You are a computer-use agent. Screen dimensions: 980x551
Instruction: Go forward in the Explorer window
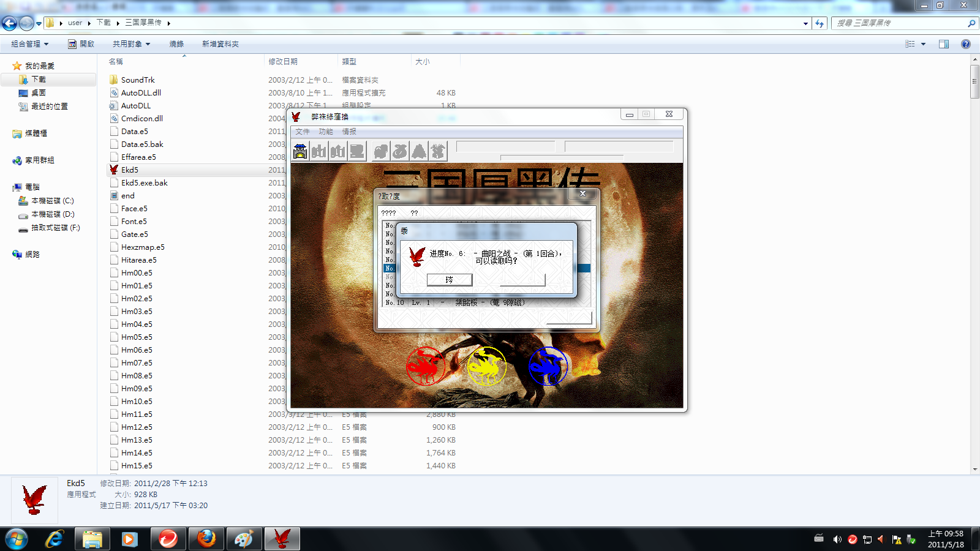pyautogui.click(x=26, y=23)
